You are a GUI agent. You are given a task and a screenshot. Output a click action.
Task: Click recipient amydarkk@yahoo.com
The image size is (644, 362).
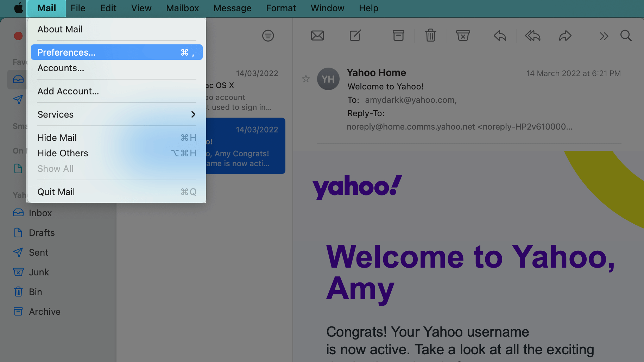tap(411, 100)
